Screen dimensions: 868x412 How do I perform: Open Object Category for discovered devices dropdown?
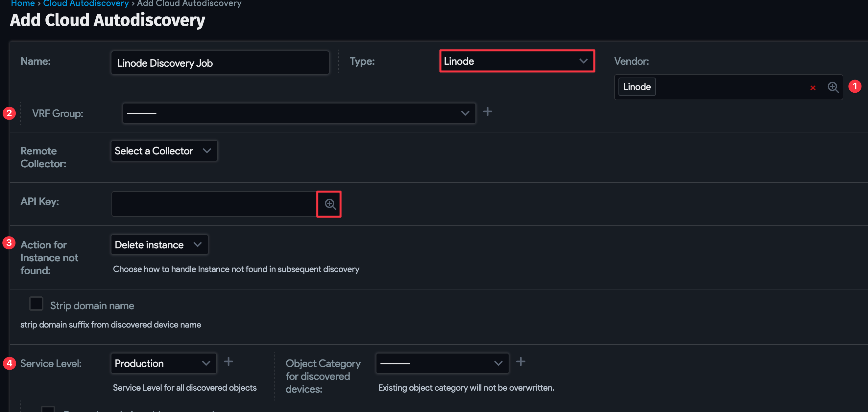click(442, 363)
